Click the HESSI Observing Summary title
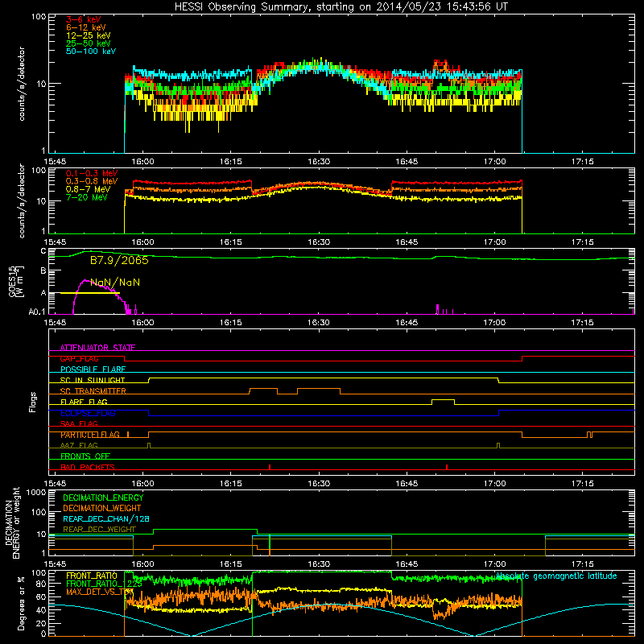Image resolution: width=644 pixels, height=644 pixels. click(341, 6)
